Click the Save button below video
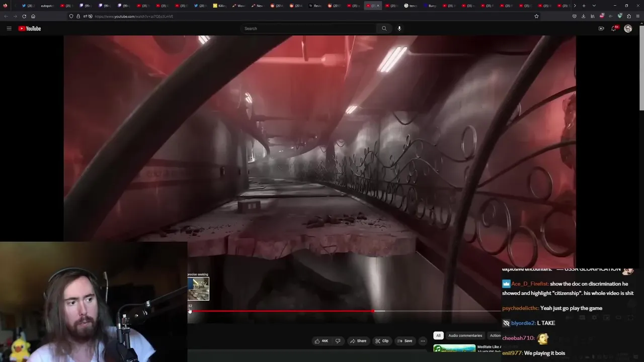 coord(405,341)
